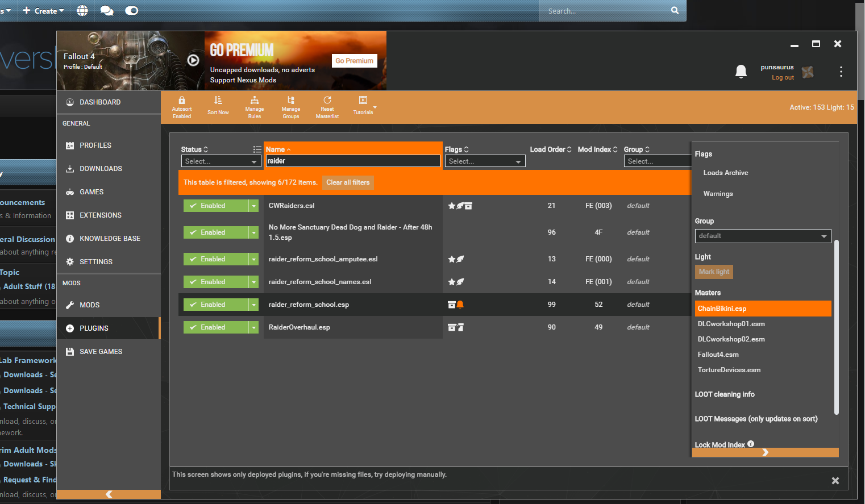This screenshot has height=504, width=865.
Task: Play the Fallout 4 game launcher button
Action: (x=193, y=60)
